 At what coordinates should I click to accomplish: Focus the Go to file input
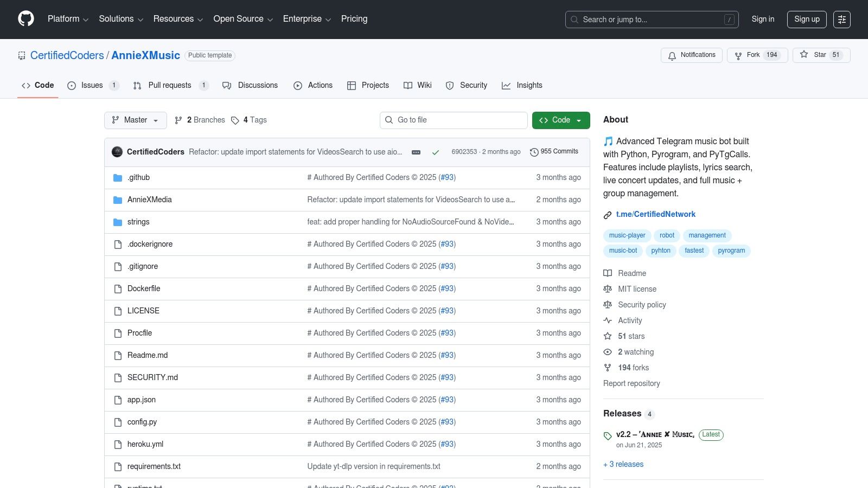pos(454,120)
